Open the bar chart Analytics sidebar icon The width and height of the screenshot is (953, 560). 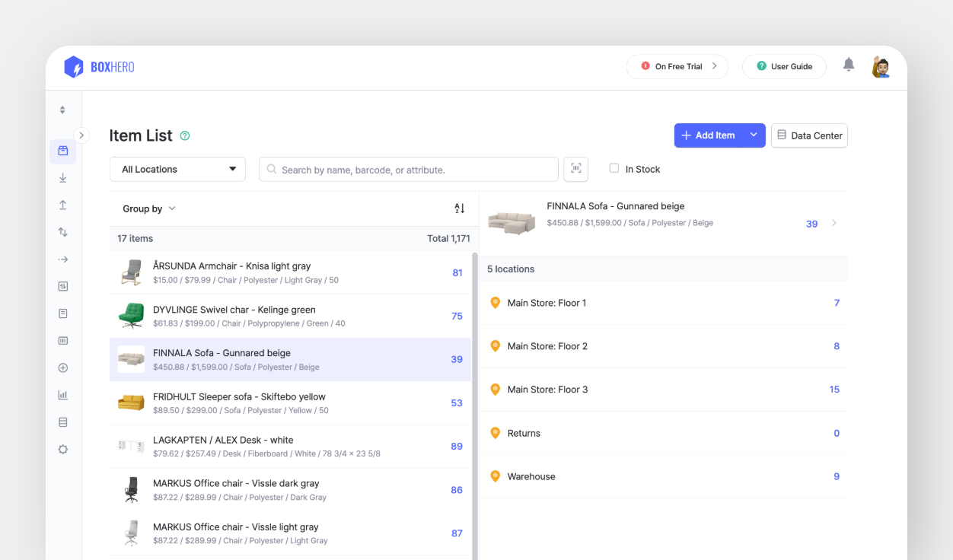[x=63, y=395]
